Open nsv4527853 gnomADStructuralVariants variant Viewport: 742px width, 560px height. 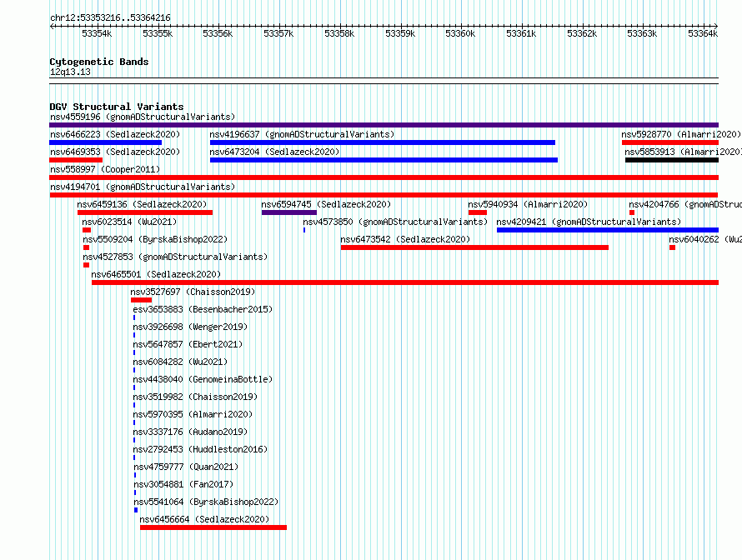tap(175, 257)
